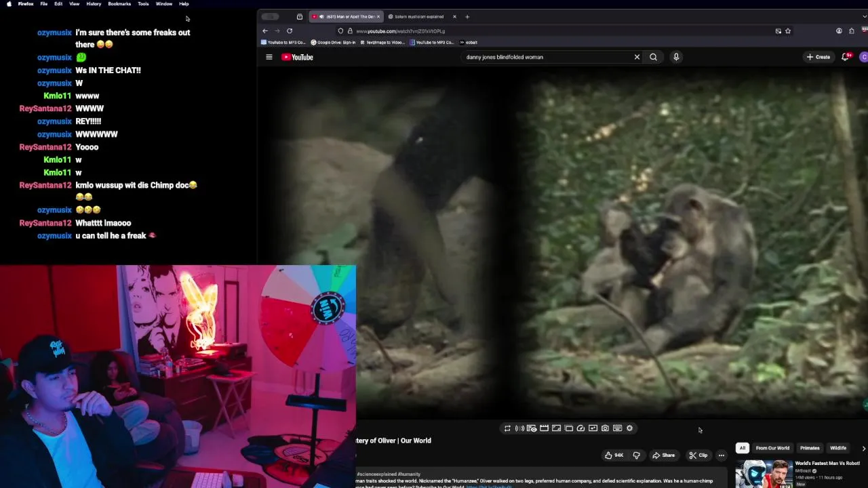Click the clapperboard cinema mode icon
Image resolution: width=868 pixels, height=488 pixels.
tap(544, 428)
